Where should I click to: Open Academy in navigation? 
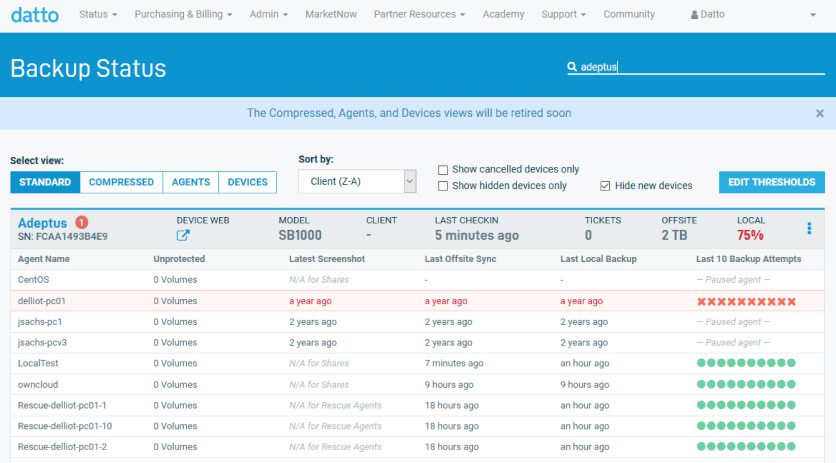503,14
